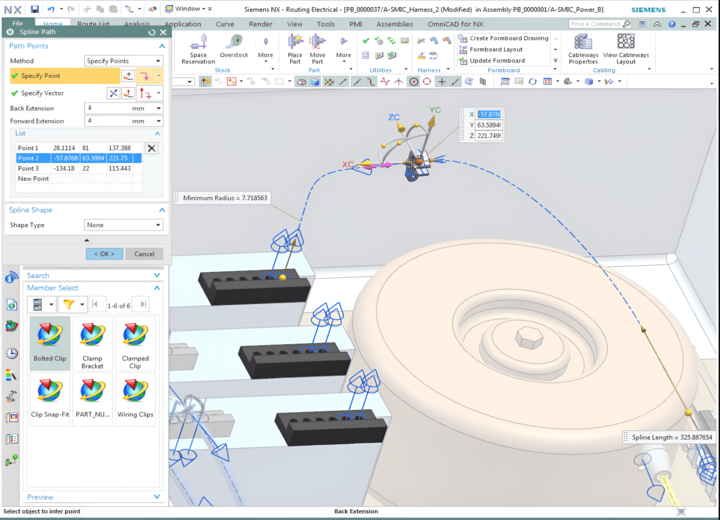Select the PART_NU... member

[x=92, y=399]
